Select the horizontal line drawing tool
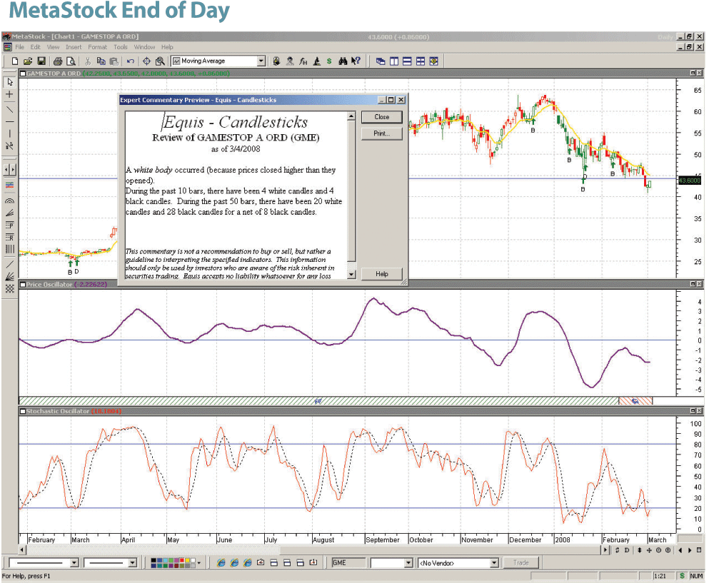The image size is (714, 588). click(9, 122)
